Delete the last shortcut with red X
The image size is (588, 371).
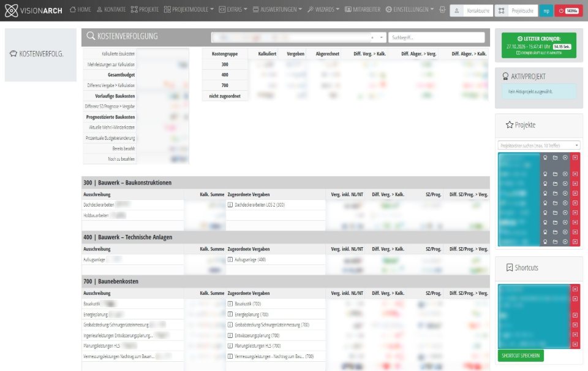click(x=575, y=345)
